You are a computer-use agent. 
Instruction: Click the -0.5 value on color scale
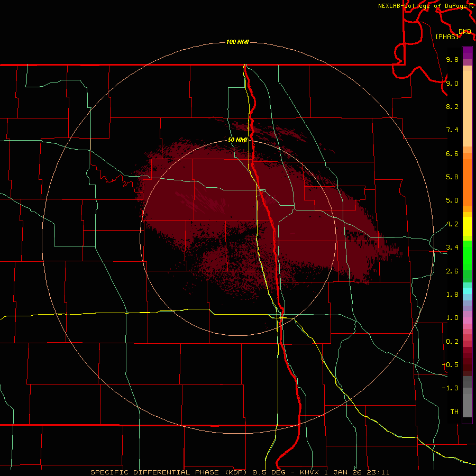450,365
